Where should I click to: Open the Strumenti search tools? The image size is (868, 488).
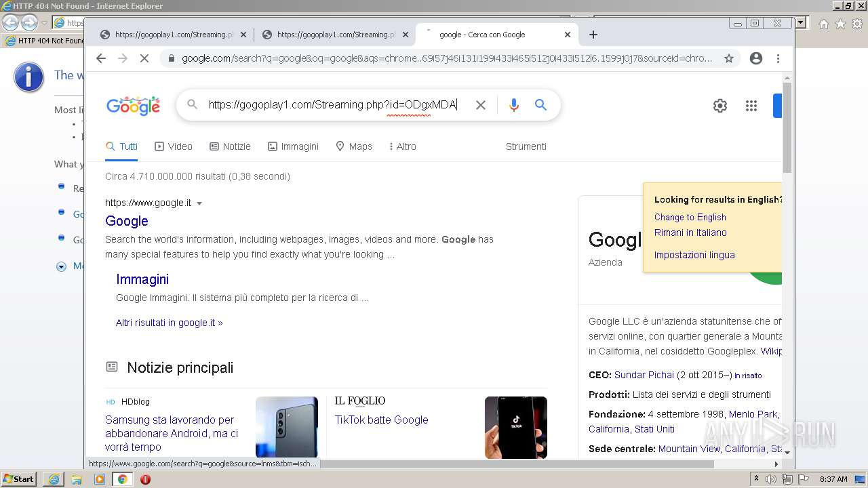point(526,146)
